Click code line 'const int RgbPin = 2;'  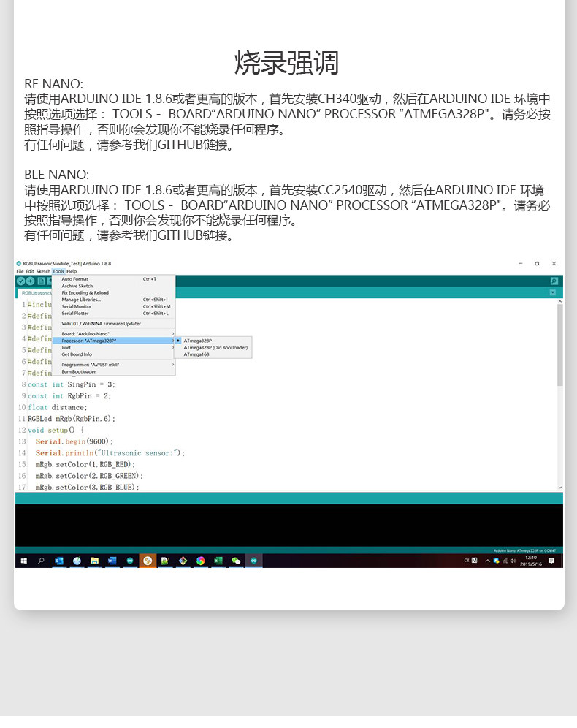pos(69,396)
